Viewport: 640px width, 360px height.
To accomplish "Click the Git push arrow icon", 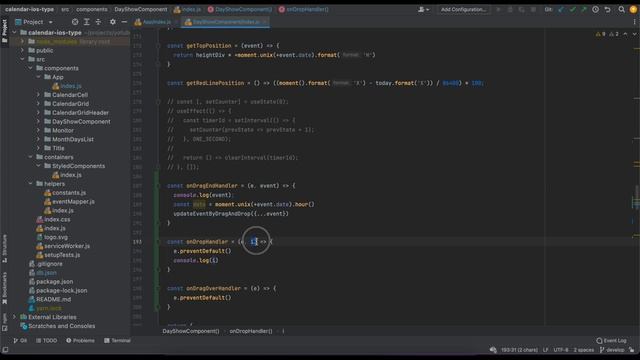I will coord(584,9).
